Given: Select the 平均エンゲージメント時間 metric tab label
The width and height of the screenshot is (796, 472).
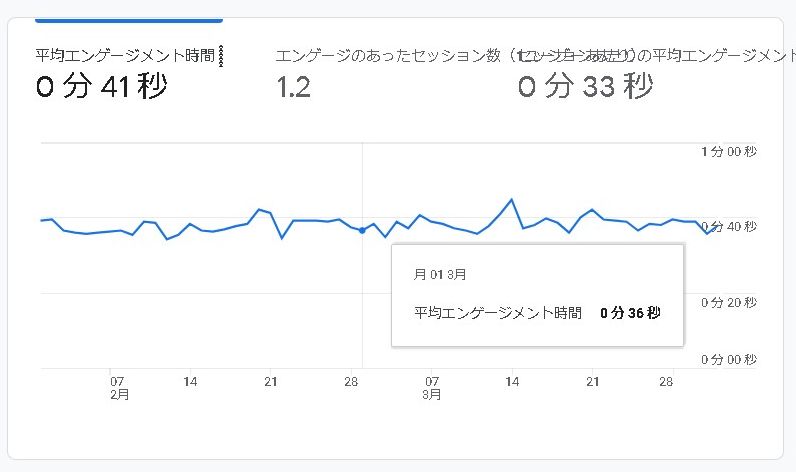Looking at the screenshot, I should (124, 55).
